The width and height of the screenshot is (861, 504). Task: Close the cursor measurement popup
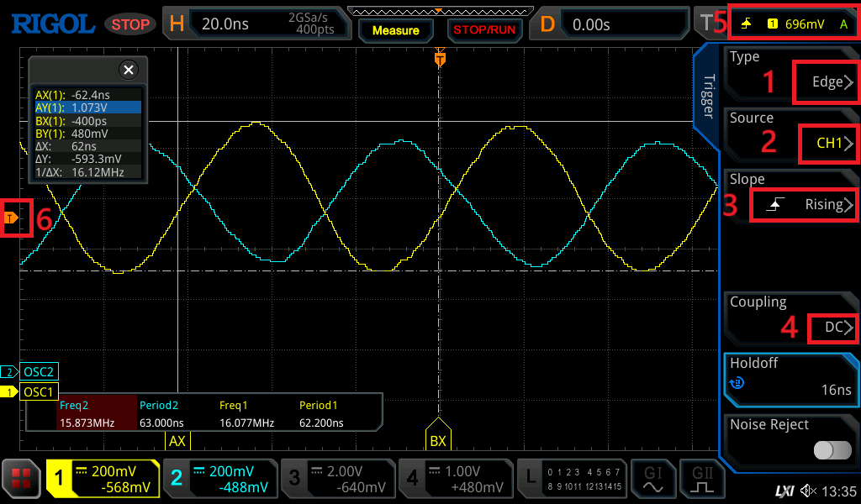128,70
